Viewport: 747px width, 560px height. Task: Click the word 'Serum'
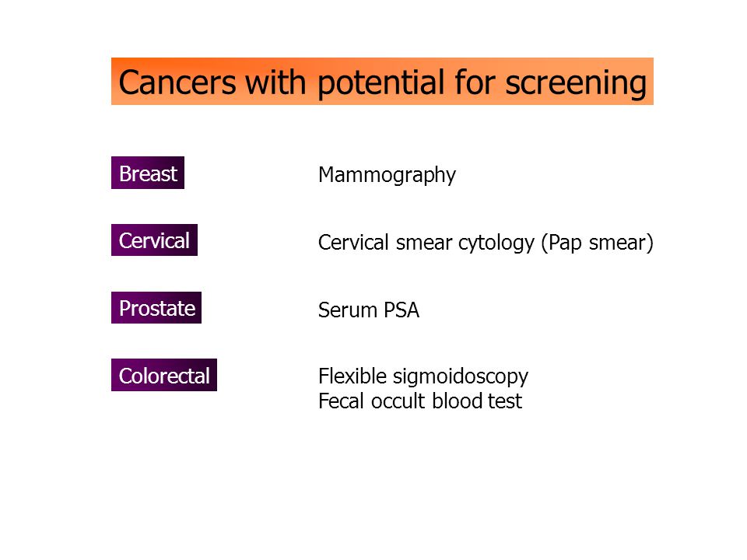click(x=348, y=310)
